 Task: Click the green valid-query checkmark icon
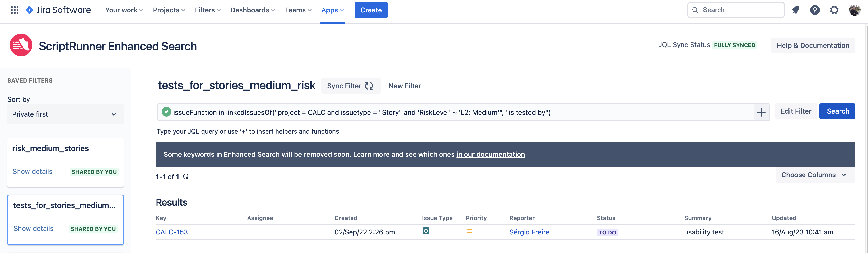166,112
